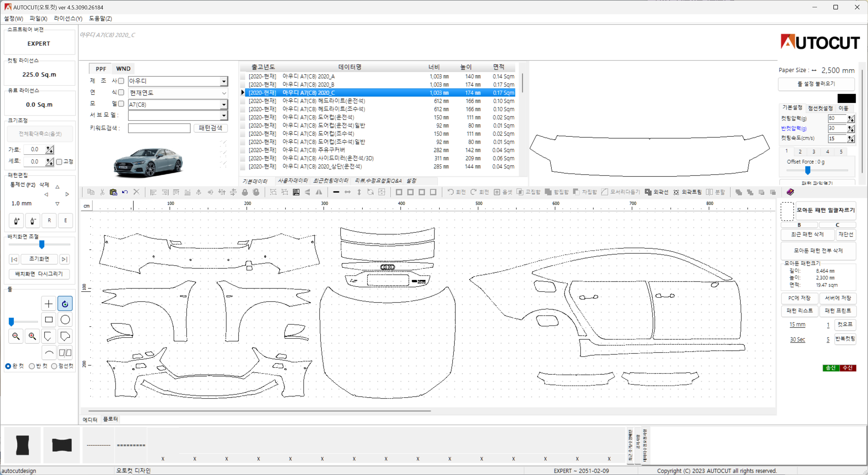Select the rectangle shape tool
Image resolution: width=868 pixels, height=475 pixels.
[49, 319]
